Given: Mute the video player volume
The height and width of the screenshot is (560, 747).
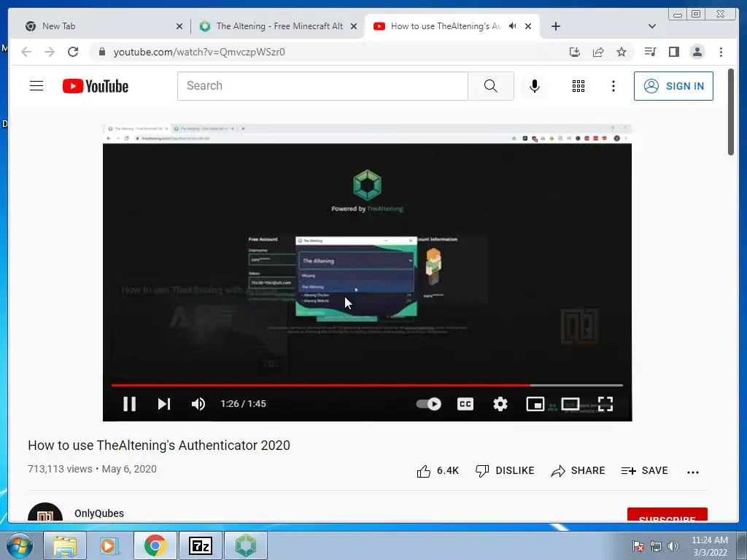Looking at the screenshot, I should 198,404.
